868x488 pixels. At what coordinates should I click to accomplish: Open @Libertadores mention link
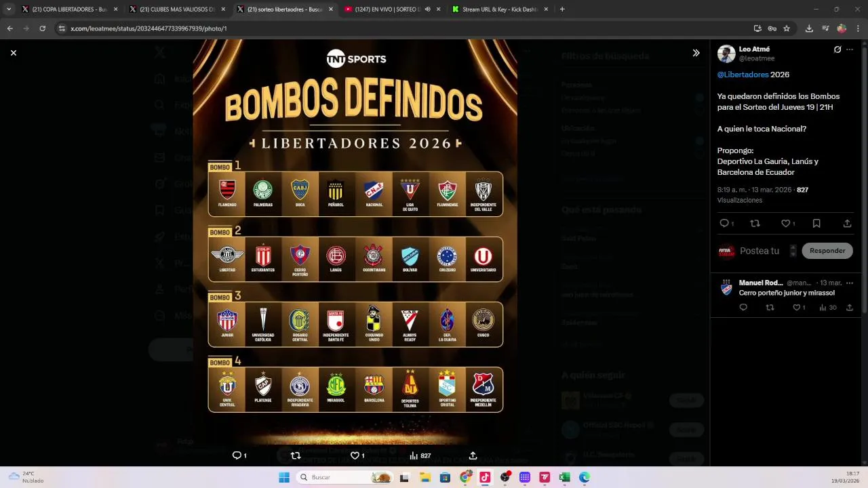pyautogui.click(x=743, y=75)
